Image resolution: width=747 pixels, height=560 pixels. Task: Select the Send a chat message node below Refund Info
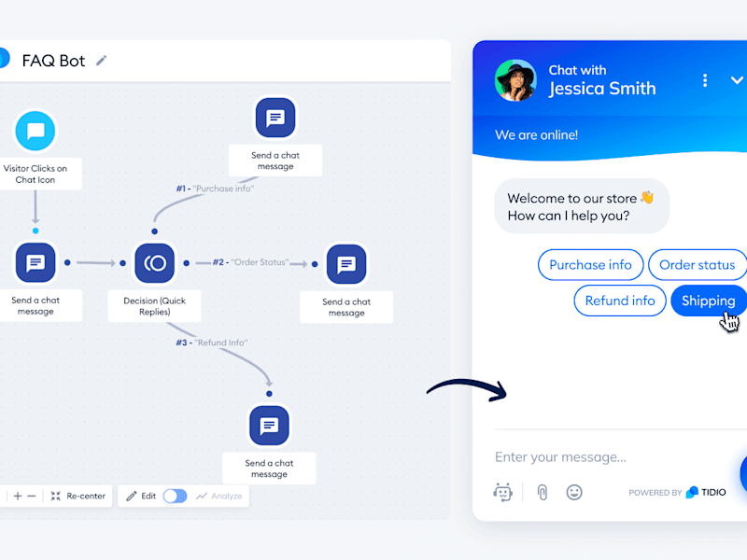click(269, 426)
